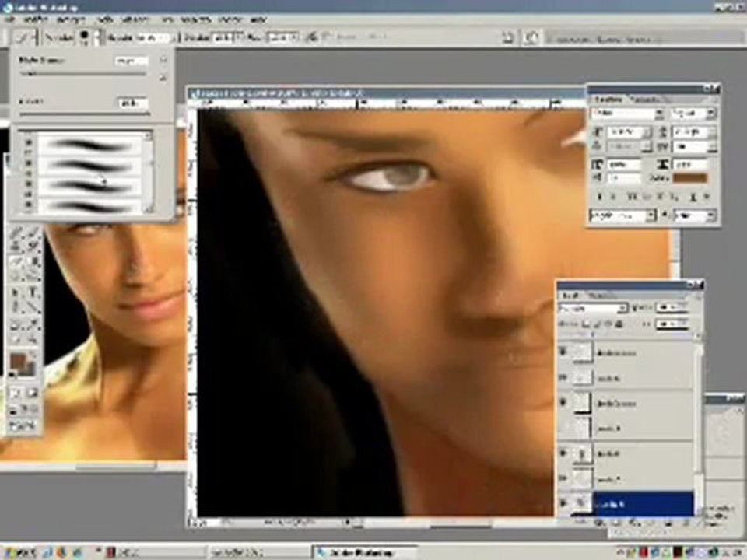Open the Image menu

pos(71,19)
